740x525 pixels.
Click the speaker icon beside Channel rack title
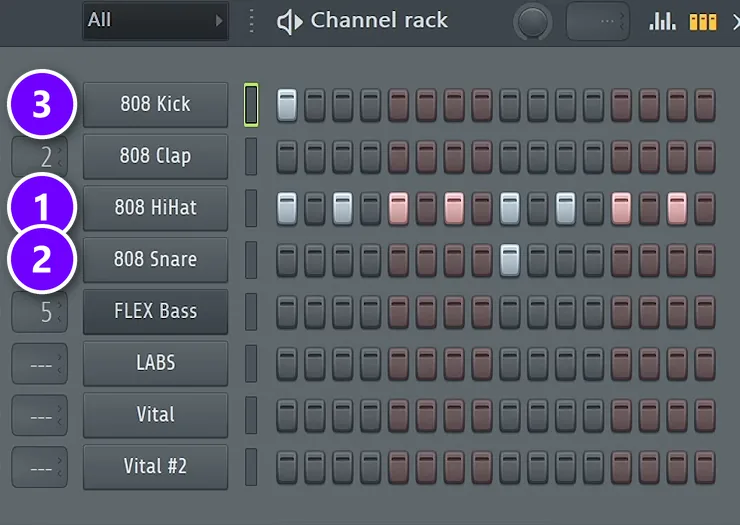[289, 22]
